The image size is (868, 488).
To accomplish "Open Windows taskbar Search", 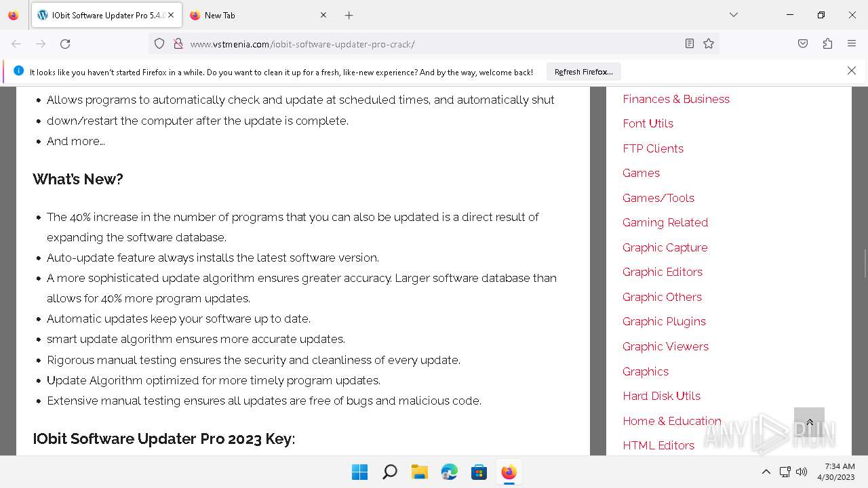I will tap(389, 472).
